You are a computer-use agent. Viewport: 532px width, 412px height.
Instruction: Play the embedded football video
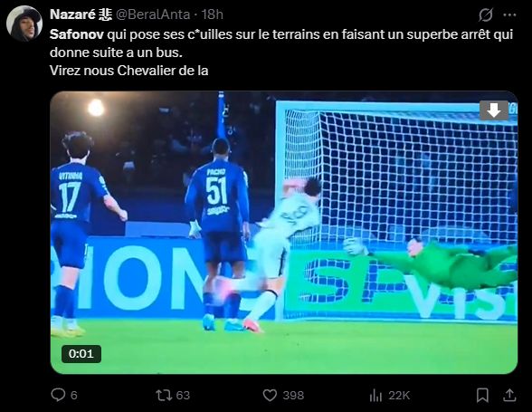click(284, 233)
